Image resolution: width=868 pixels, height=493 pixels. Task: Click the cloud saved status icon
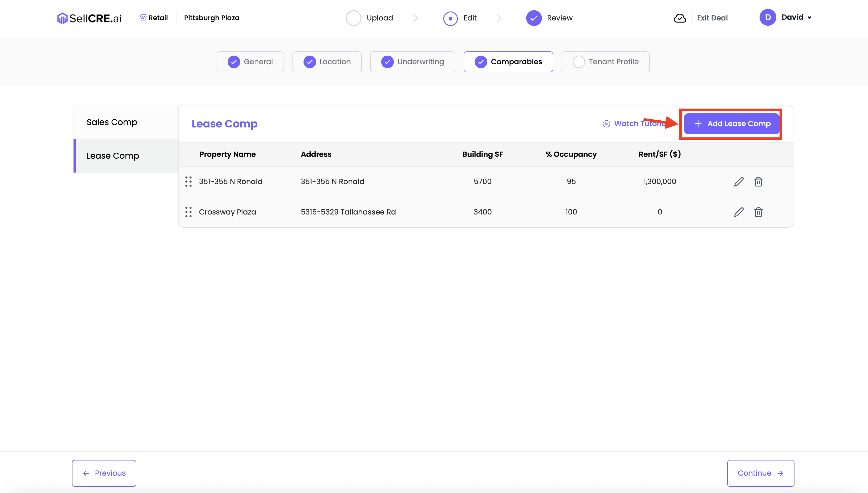click(x=679, y=18)
